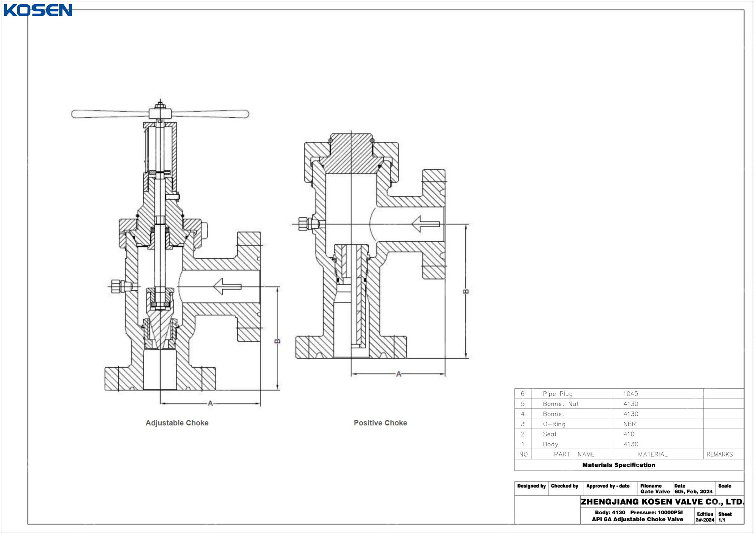Click the '1045' material cell
The height and width of the screenshot is (534, 756).
tap(658, 394)
